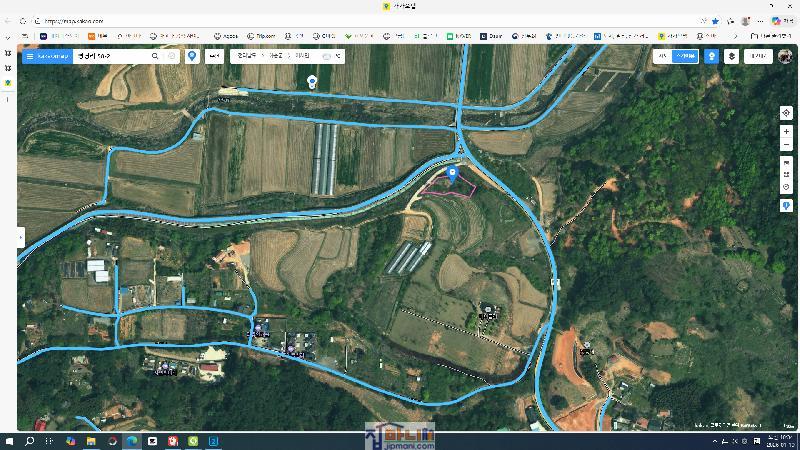The width and height of the screenshot is (800, 450).
Task: Click the blue marker pin on pink parcel
Action: click(x=452, y=173)
